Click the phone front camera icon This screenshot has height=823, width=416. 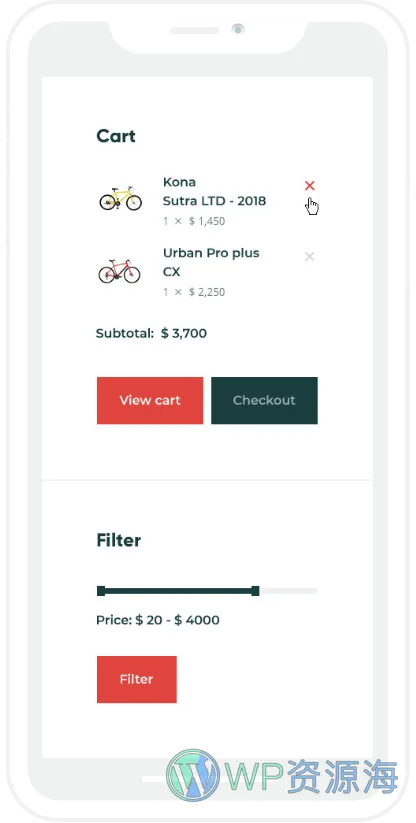(238, 29)
